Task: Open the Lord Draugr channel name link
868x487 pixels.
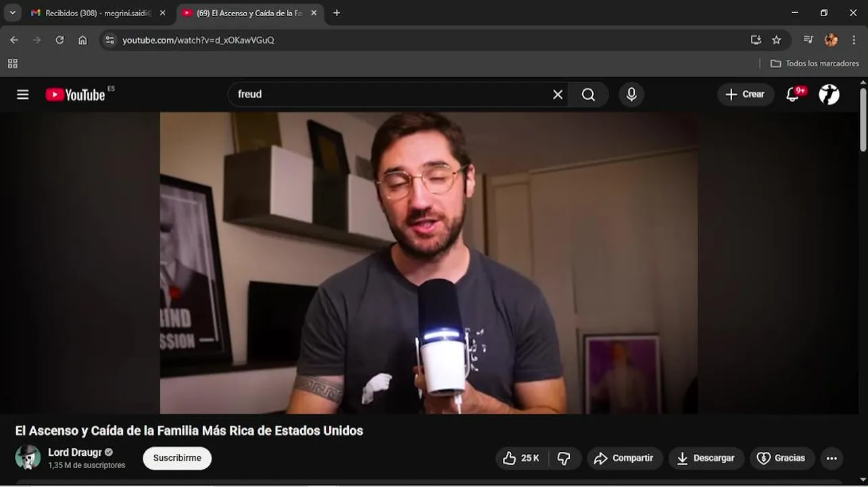Action: coord(74,452)
